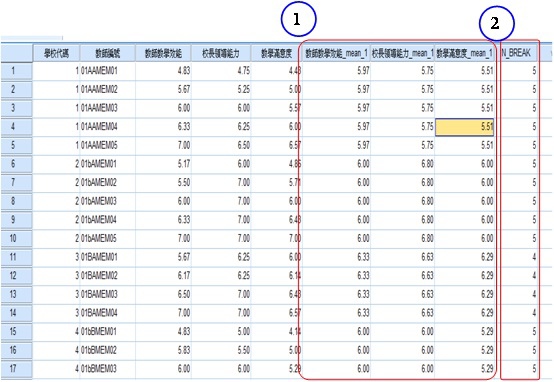Click 學校代碼 value 3 in row 13

click(57, 294)
